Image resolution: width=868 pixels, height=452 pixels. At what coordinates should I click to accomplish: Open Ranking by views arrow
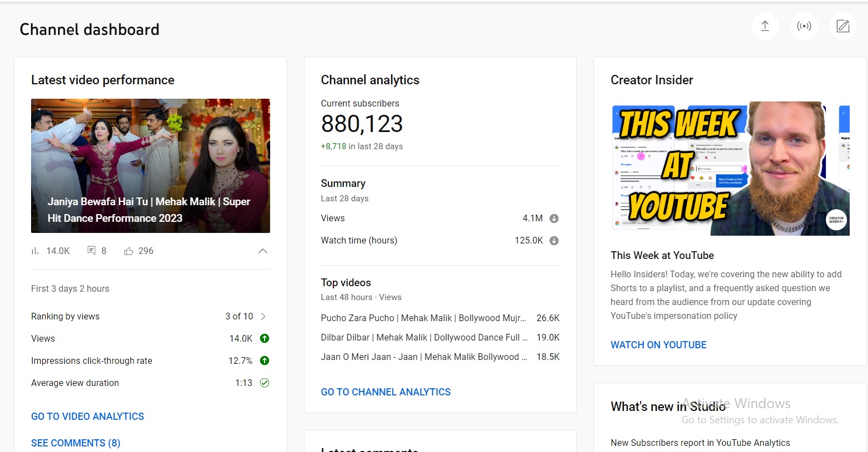263,316
